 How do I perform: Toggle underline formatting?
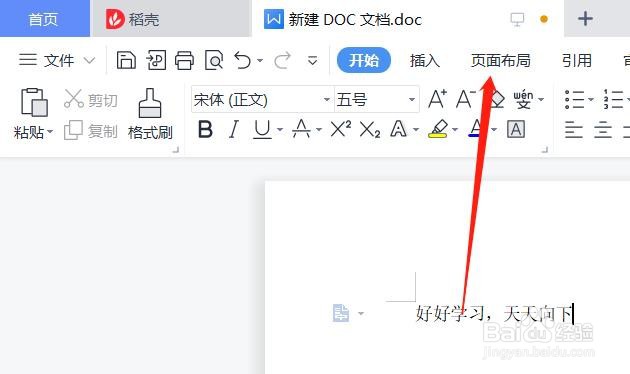pyautogui.click(x=262, y=130)
